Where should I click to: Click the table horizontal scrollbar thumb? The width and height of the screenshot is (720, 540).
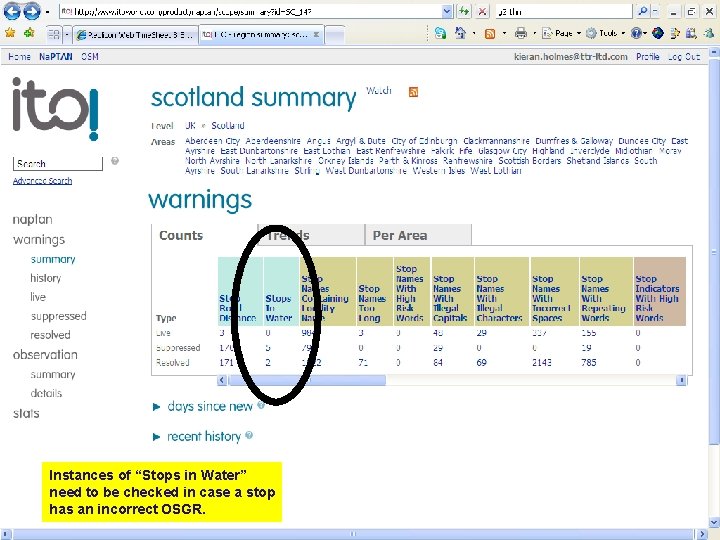[x=307, y=380]
